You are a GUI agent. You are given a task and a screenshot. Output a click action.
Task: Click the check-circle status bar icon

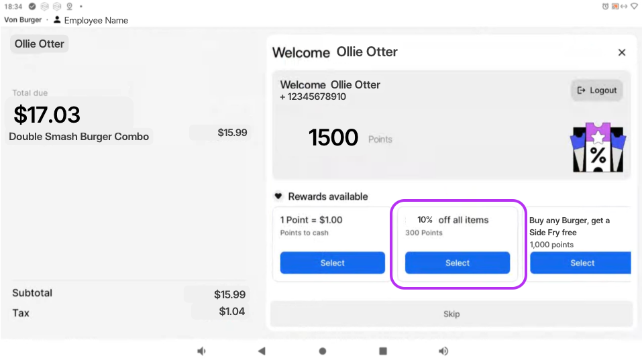pyautogui.click(x=33, y=6)
